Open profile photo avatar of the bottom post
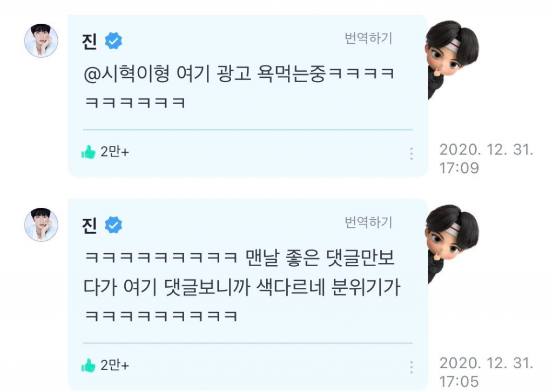The height and width of the screenshot is (392, 553). [x=41, y=225]
